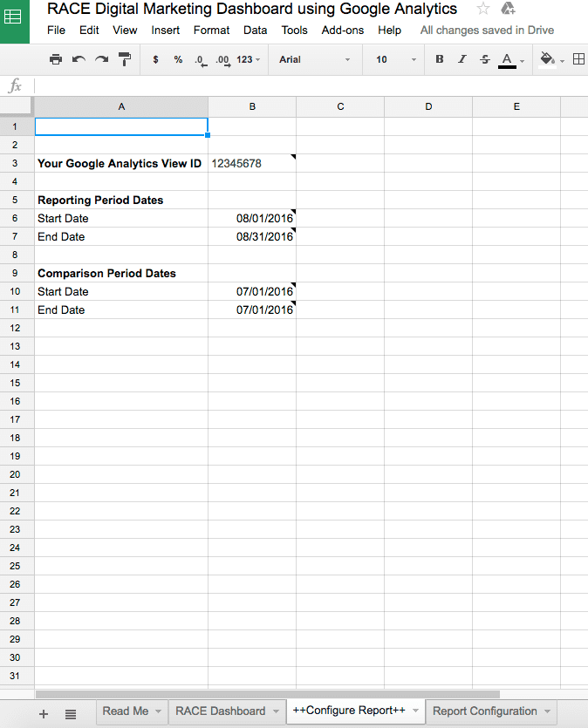
Task: Select 'Comparison Period Dates' cell
Action: click(121, 273)
